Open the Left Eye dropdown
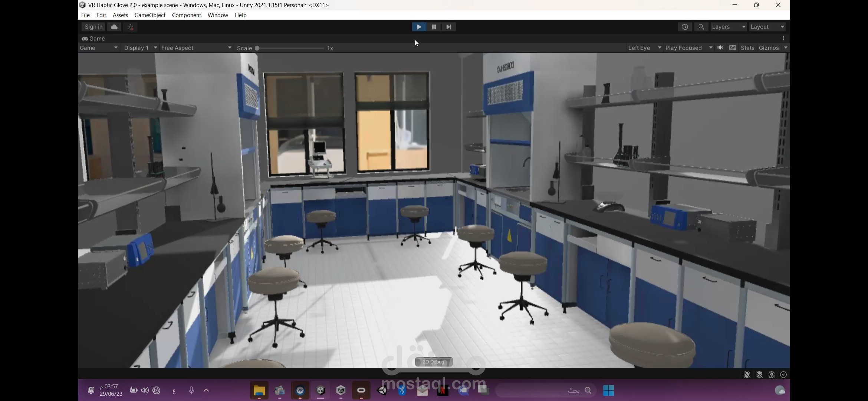Image resolution: width=868 pixels, height=401 pixels. coord(644,48)
